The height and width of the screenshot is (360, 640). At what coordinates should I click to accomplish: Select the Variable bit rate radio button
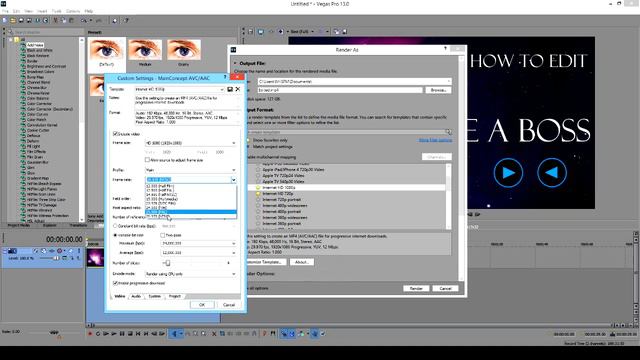tap(115, 235)
